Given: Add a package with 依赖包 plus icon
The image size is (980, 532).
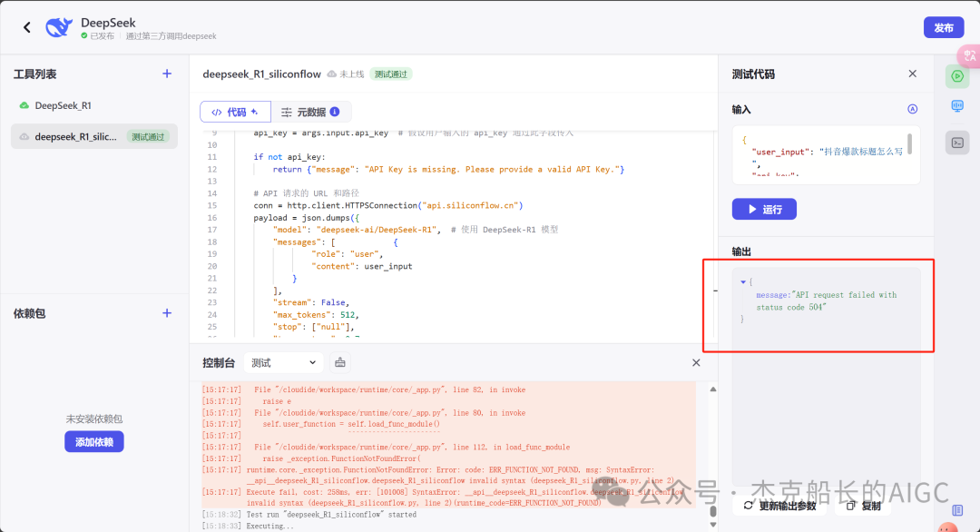Looking at the screenshot, I should 167,313.
